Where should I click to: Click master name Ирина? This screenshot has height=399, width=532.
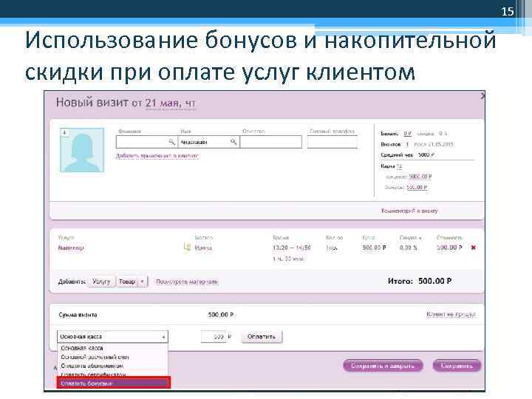203,248
